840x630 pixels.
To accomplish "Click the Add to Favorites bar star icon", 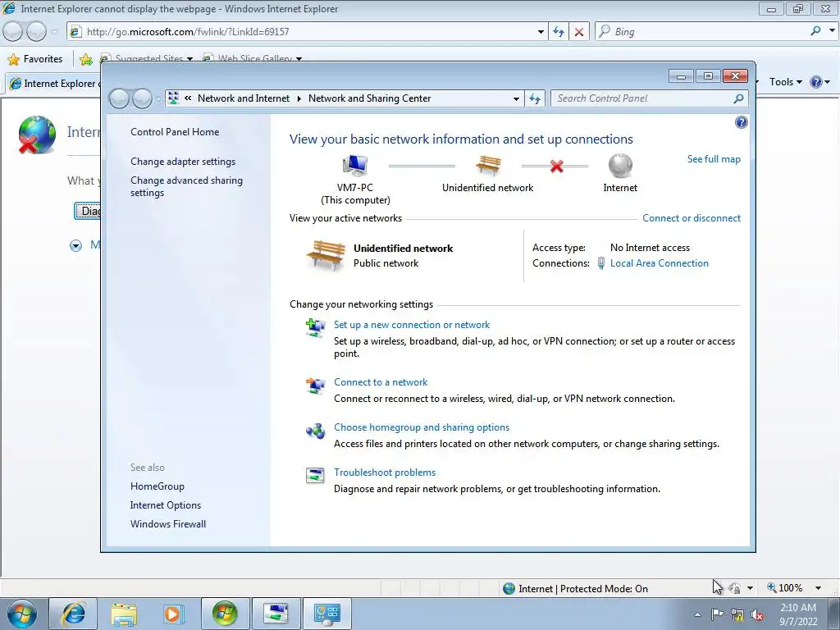I will click(85, 59).
